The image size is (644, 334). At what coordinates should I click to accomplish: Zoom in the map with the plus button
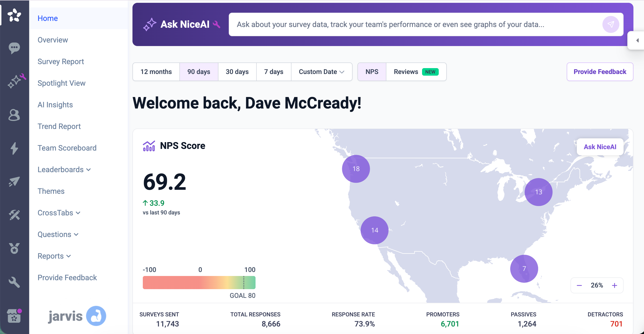[x=614, y=285]
